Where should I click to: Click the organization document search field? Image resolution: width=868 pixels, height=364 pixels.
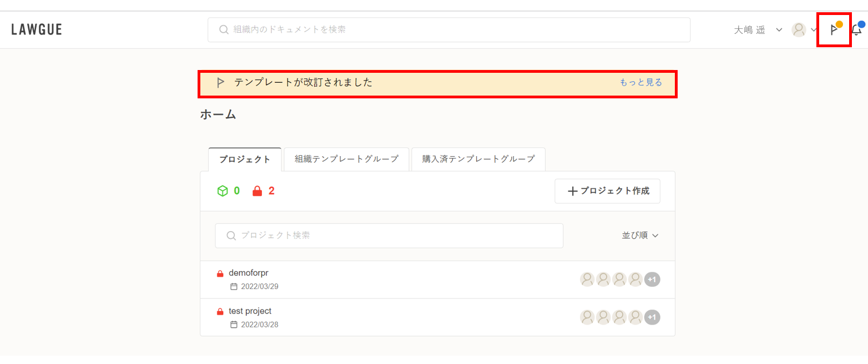click(x=448, y=30)
